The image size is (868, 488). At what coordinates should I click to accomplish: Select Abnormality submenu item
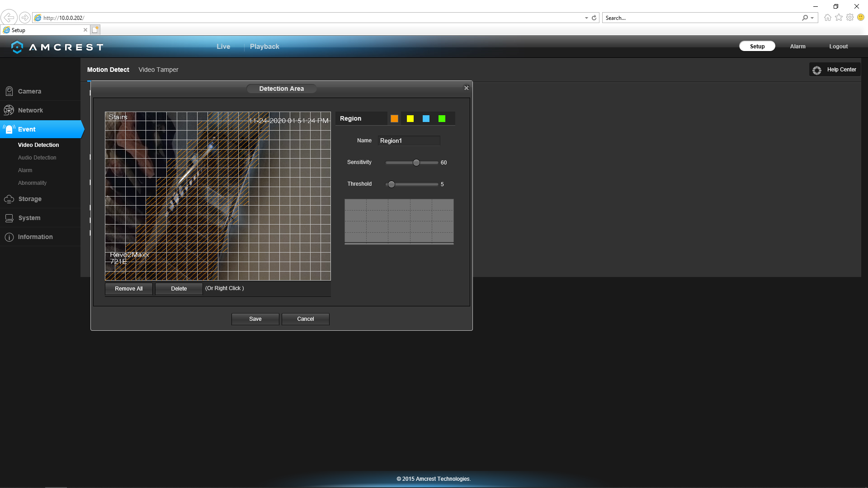[x=32, y=183]
